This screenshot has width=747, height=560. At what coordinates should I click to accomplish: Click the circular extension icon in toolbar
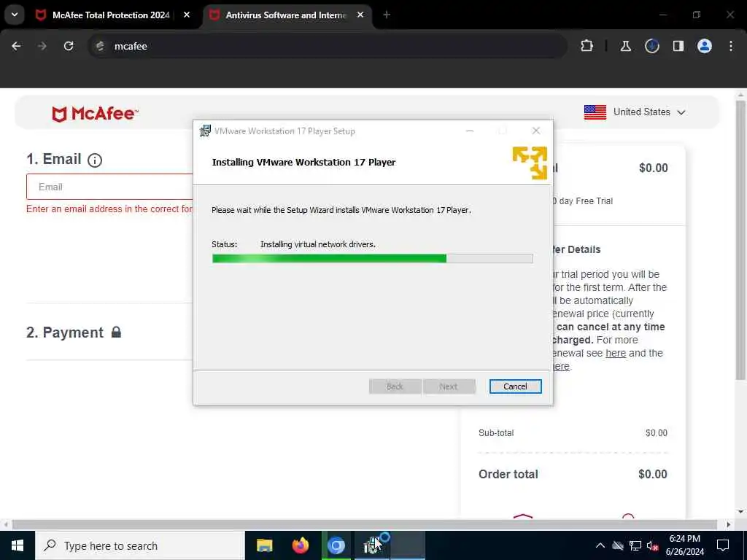click(651, 46)
